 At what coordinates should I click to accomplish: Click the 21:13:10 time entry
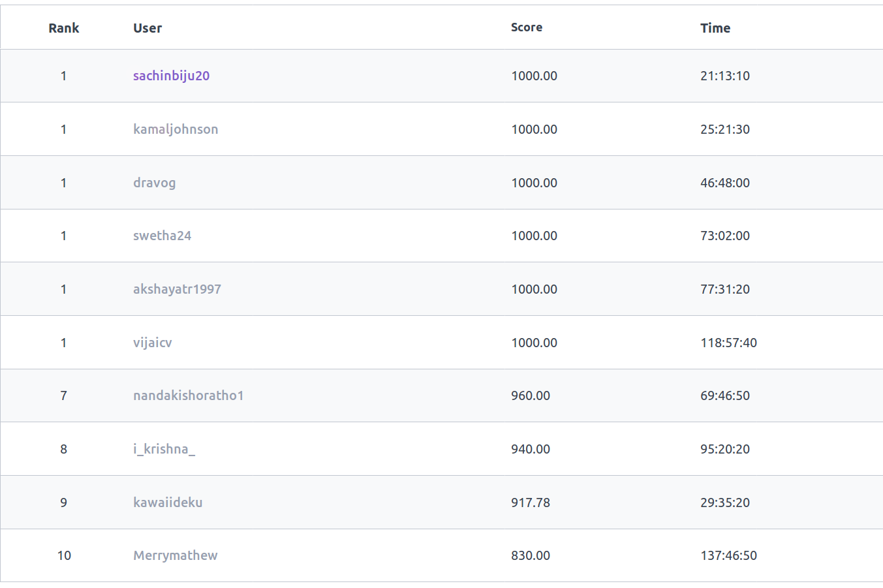click(724, 76)
